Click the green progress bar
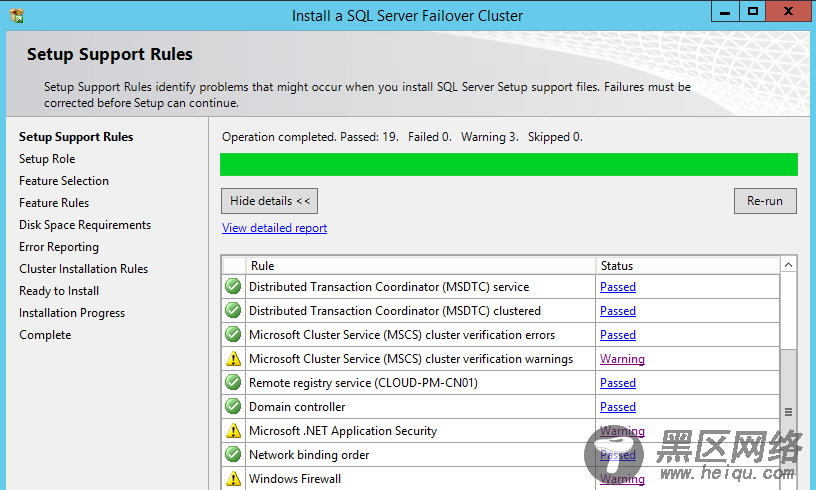 508,164
